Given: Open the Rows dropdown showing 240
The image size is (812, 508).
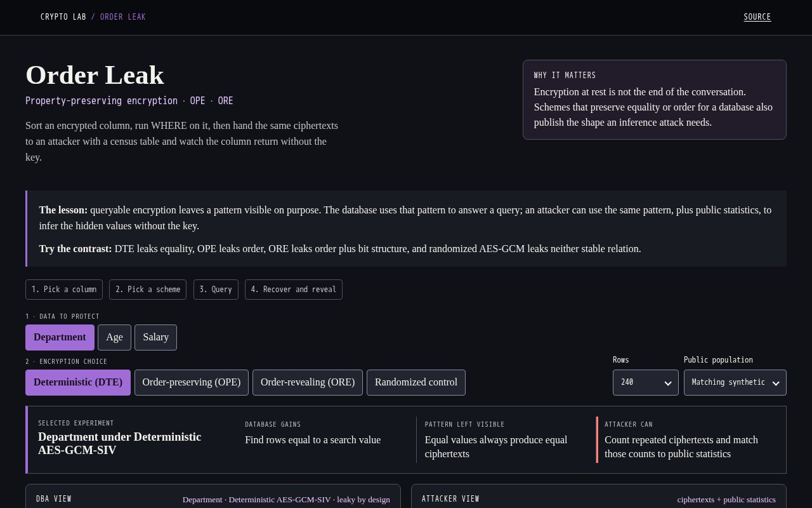Looking at the screenshot, I should [645, 382].
